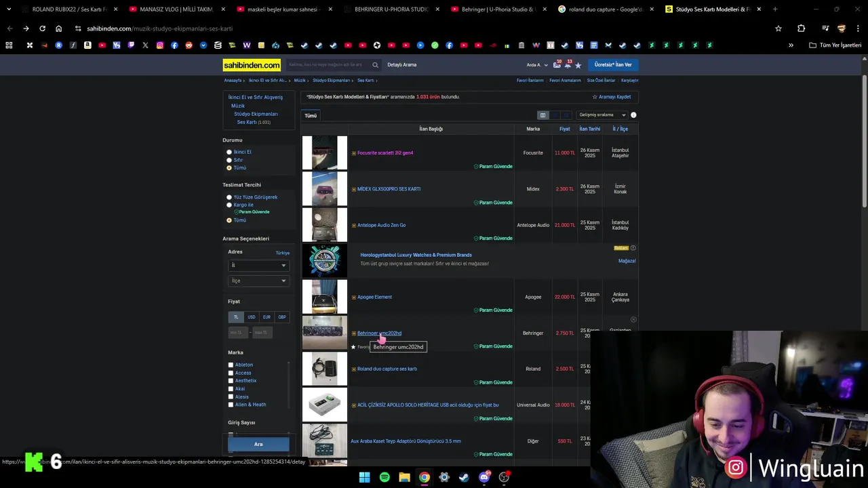This screenshot has height=488, width=868.
Task: Open the apps grid icon in bookmarks bar
Action: point(9,45)
